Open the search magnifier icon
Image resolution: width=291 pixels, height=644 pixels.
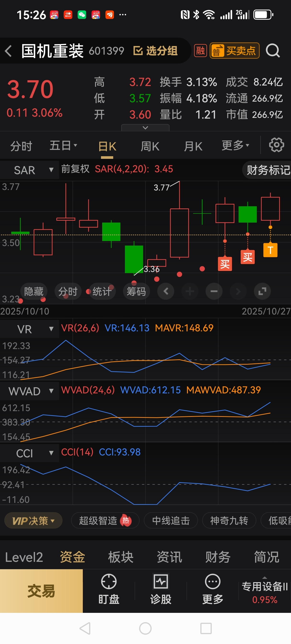[x=273, y=51]
